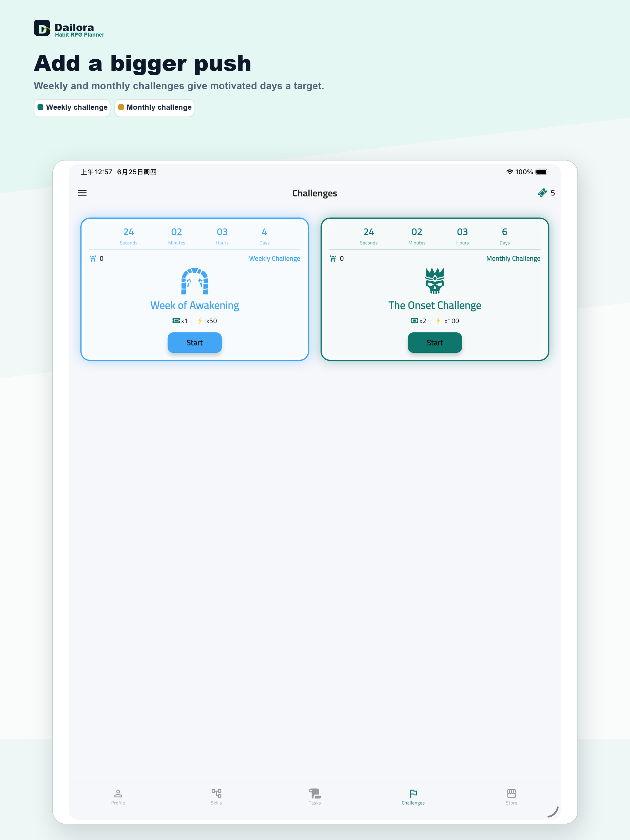Image resolution: width=630 pixels, height=840 pixels.
Task: Click the Onset Challenge skull icon
Action: point(435,281)
